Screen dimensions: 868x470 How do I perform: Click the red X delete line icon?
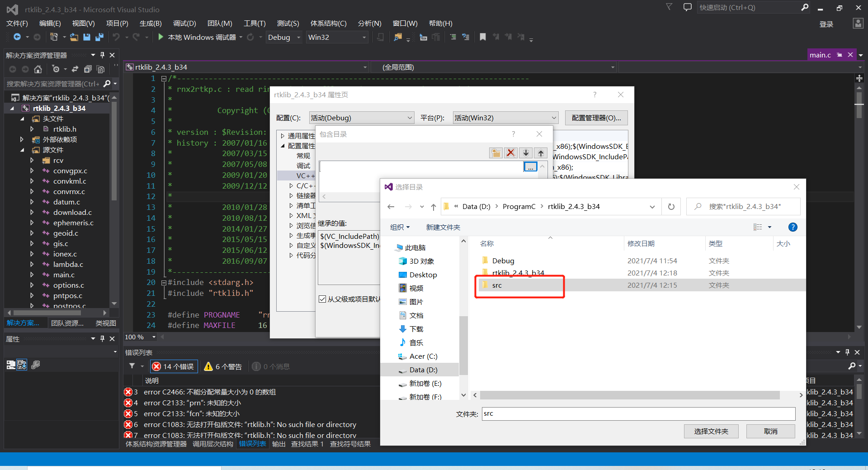[510, 153]
